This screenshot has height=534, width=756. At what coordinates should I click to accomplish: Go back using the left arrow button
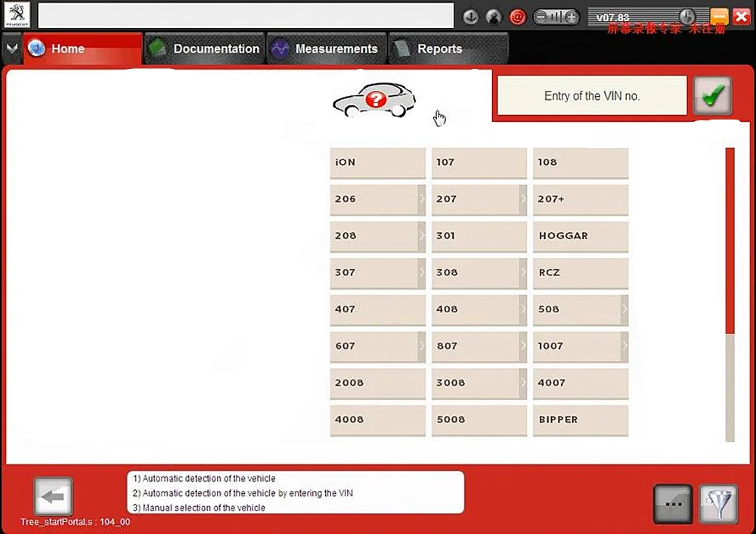tap(54, 496)
